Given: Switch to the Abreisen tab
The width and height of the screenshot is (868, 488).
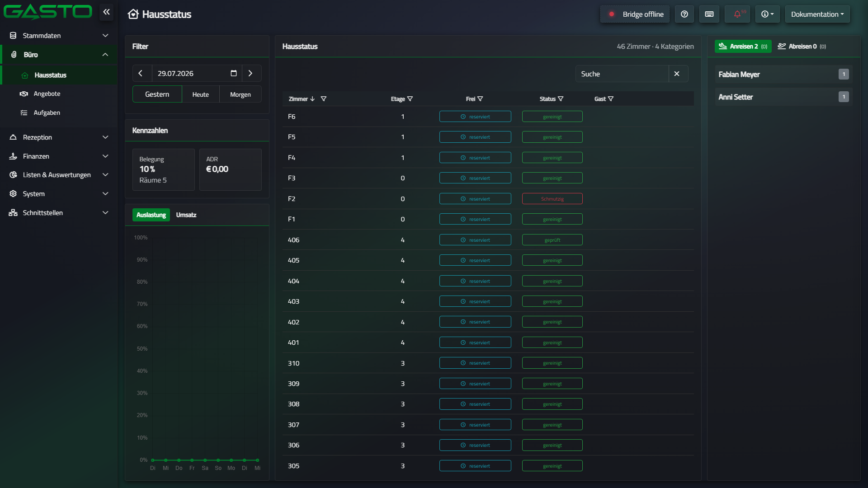Looking at the screenshot, I should pos(802,47).
